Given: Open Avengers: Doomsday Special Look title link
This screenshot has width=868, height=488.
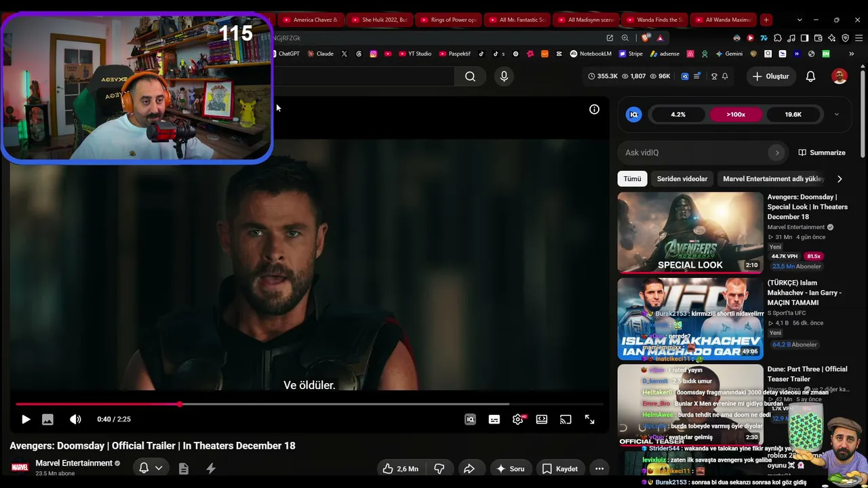Looking at the screenshot, I should coord(808,207).
